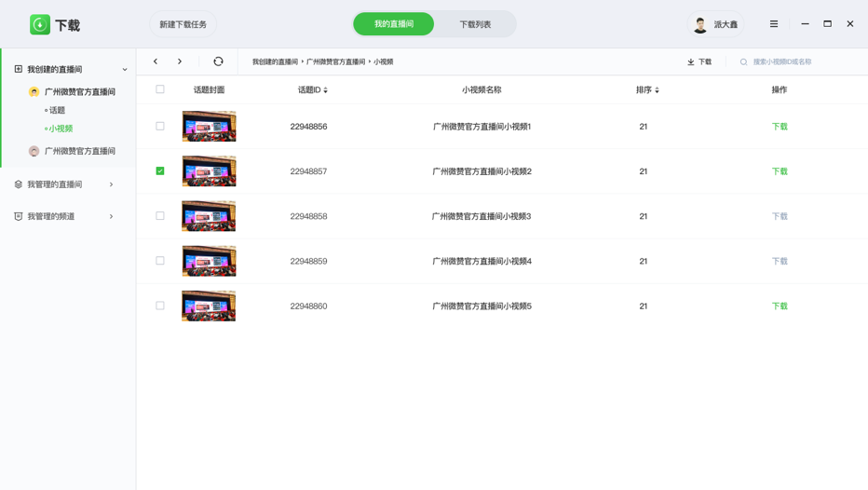The image size is (868, 490).
Task: Go back with the left arrow
Action: [x=156, y=61]
